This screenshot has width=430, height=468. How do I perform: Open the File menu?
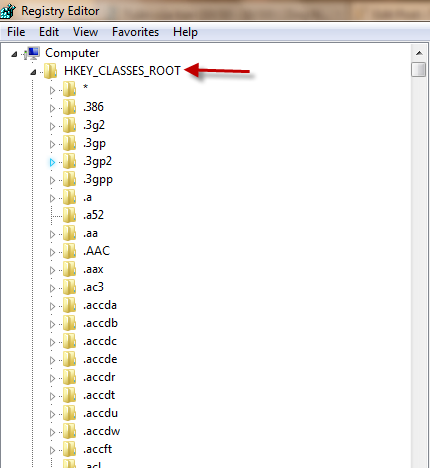(16, 32)
